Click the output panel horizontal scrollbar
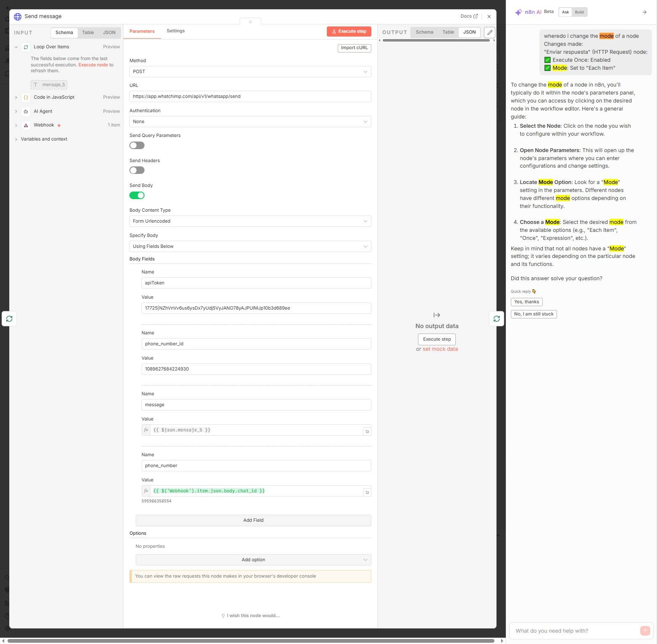The height and width of the screenshot is (644, 657). tap(436, 41)
